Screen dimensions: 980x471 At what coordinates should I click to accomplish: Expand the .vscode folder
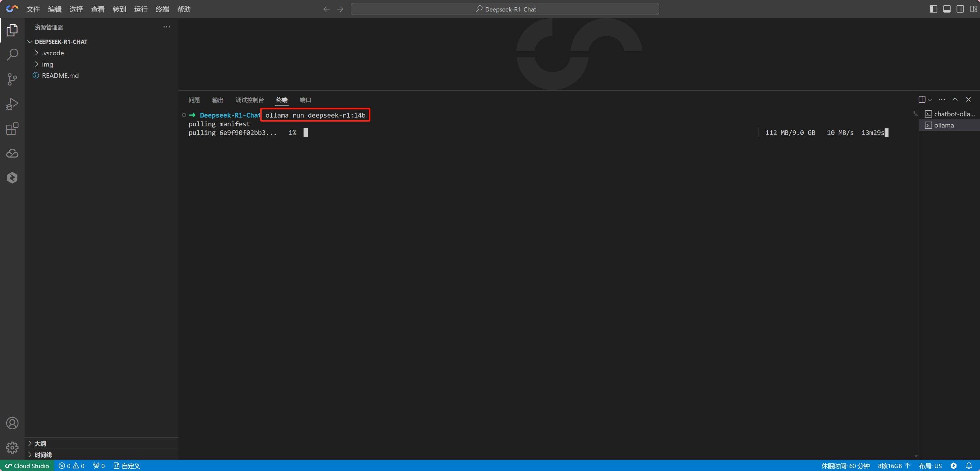53,53
